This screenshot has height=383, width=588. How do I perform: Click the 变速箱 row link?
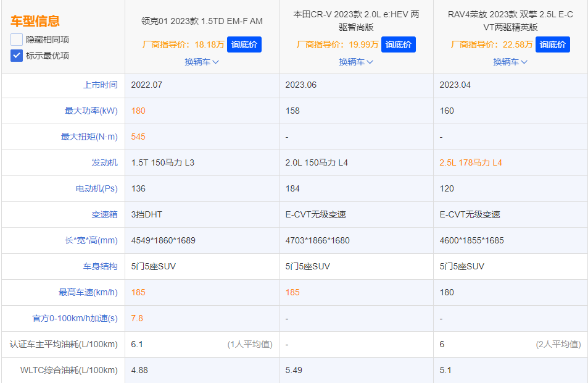105,214
